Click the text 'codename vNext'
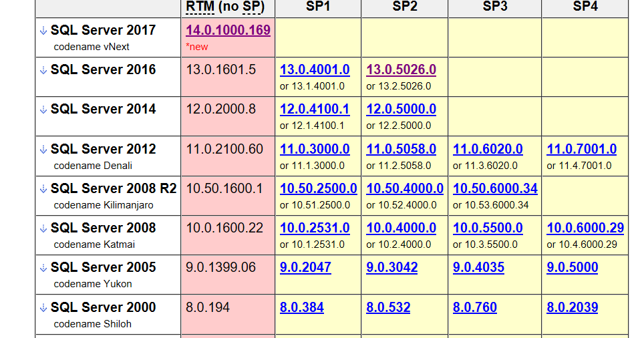This screenshot has height=338, width=644. (91, 47)
